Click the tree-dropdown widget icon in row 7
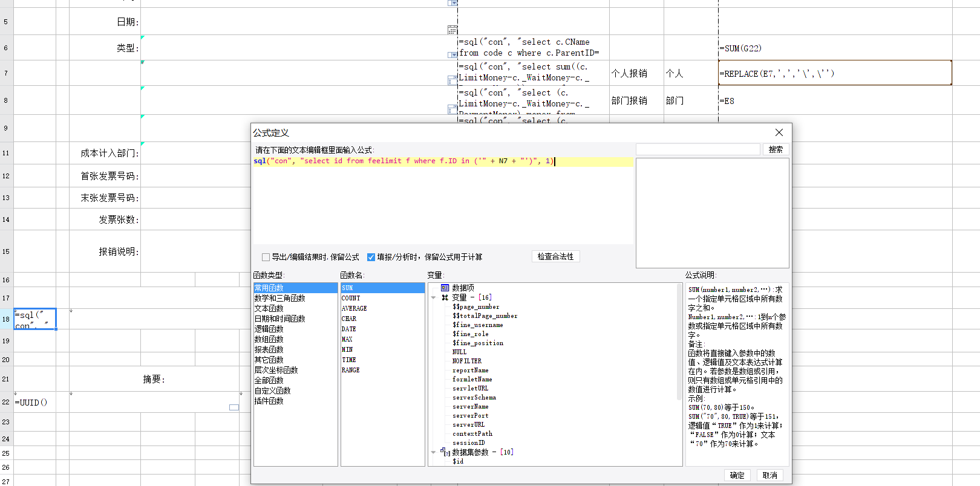Image resolution: width=980 pixels, height=486 pixels. [452, 80]
